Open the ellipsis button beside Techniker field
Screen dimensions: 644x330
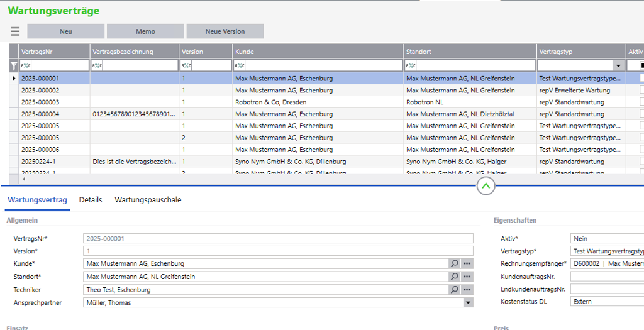(467, 290)
